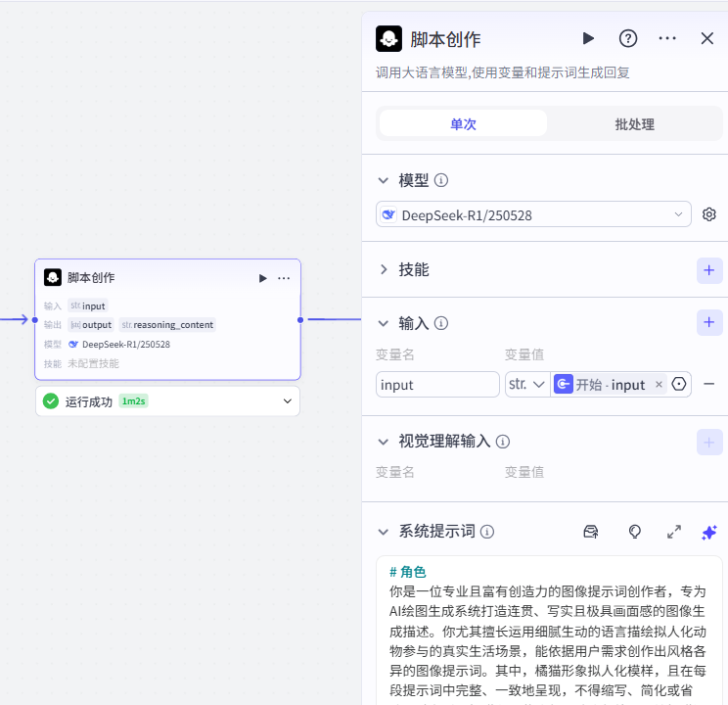The height and width of the screenshot is (705, 728).
Task: Switch to the 单次 tab
Action: click(x=463, y=124)
